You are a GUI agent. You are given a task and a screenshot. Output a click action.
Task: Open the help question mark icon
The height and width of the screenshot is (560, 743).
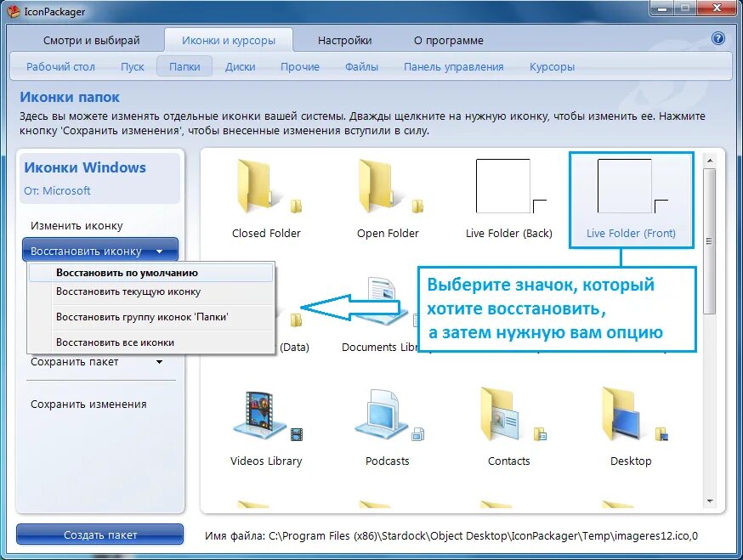click(717, 38)
